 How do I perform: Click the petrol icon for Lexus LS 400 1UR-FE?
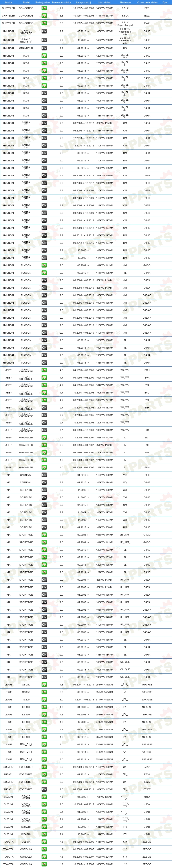click(44, 714)
